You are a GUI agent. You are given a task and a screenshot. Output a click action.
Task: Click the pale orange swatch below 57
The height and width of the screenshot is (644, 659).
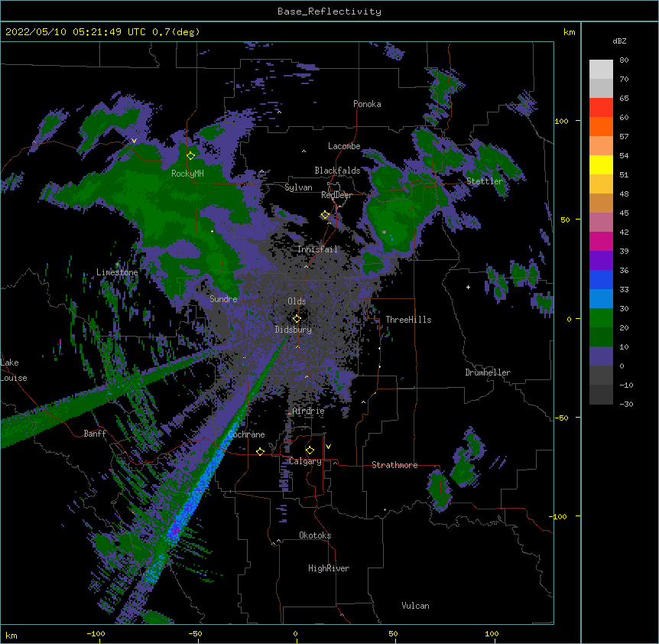[601, 146]
